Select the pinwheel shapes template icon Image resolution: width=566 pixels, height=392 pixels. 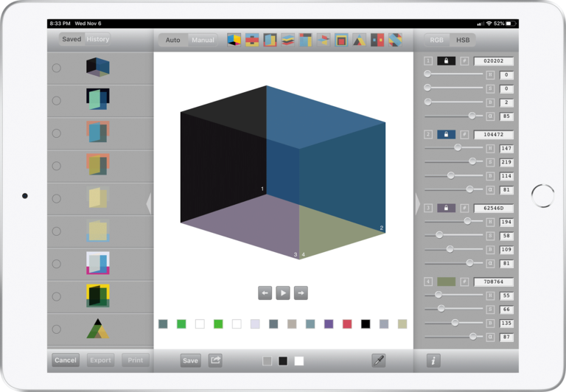[x=324, y=40]
